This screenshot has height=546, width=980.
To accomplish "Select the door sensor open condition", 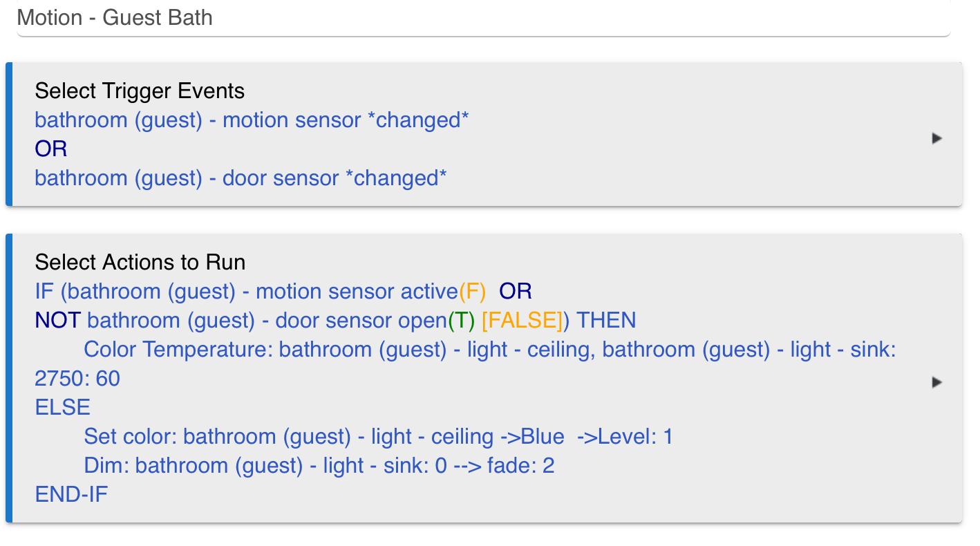I will [267, 320].
